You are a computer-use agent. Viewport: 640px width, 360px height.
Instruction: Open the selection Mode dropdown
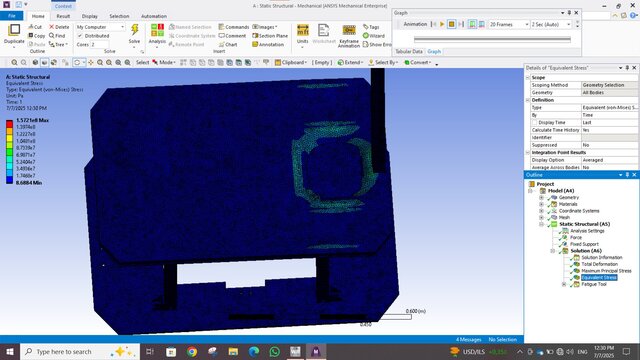click(164, 62)
